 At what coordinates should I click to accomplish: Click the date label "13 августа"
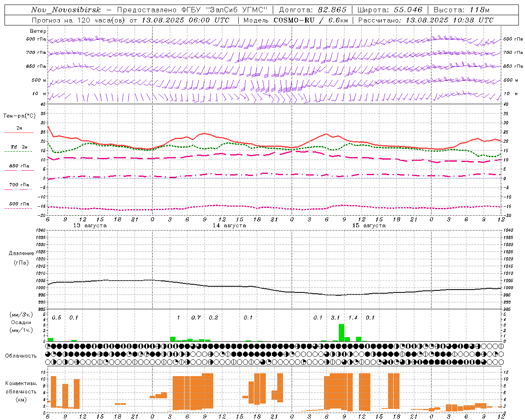click(90, 226)
